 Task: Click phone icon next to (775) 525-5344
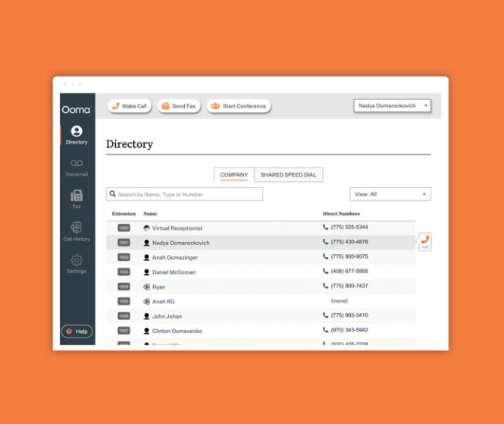click(x=326, y=228)
